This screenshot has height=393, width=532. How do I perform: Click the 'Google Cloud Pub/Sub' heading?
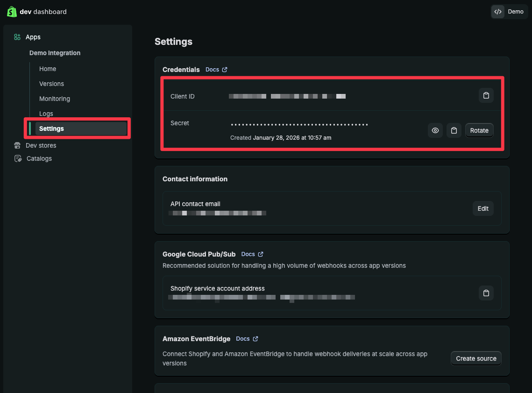199,254
